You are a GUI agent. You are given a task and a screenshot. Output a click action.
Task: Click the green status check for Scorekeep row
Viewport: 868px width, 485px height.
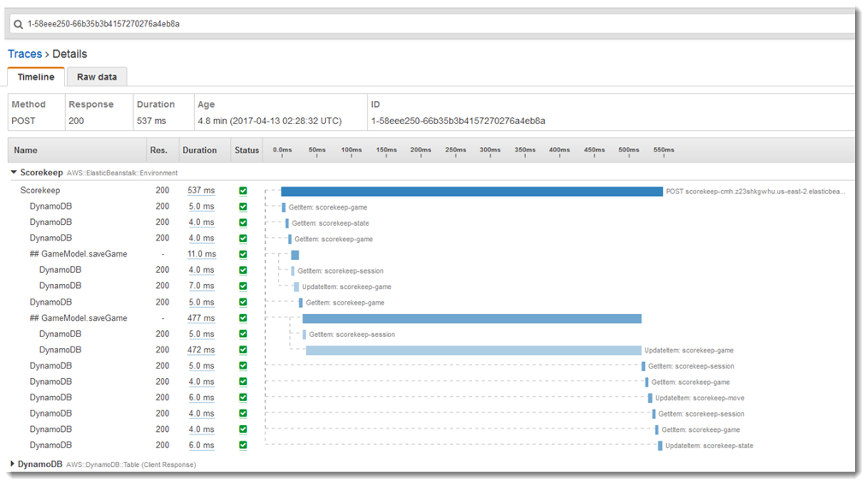[243, 191]
